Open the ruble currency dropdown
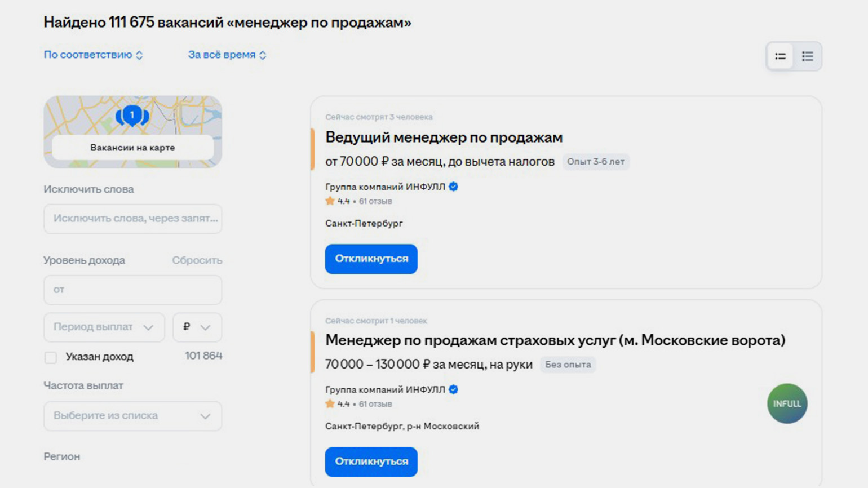 [x=197, y=327]
